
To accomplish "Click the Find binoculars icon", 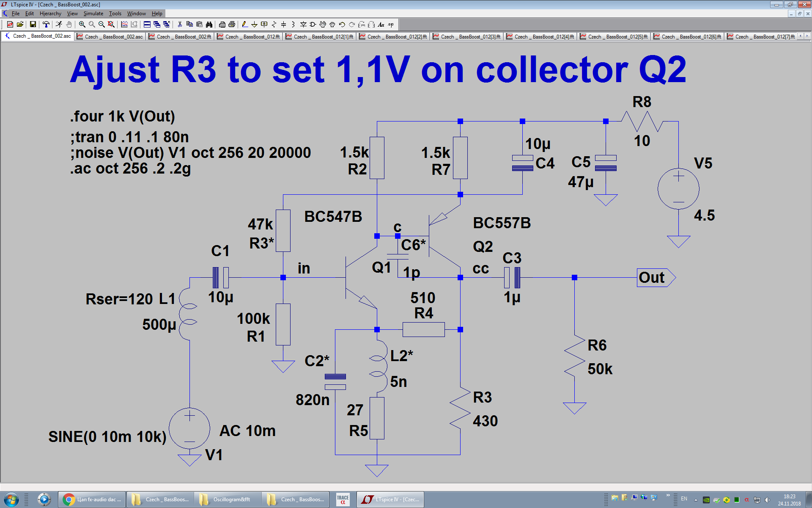I will [209, 25].
